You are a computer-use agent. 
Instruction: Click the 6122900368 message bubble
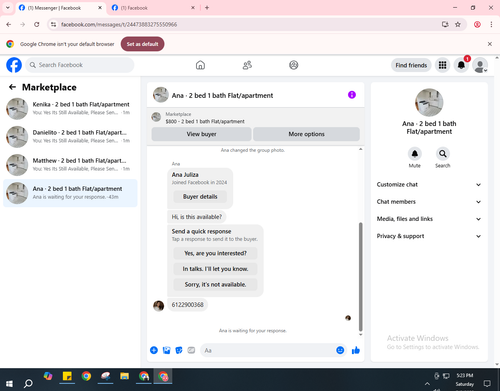click(187, 305)
